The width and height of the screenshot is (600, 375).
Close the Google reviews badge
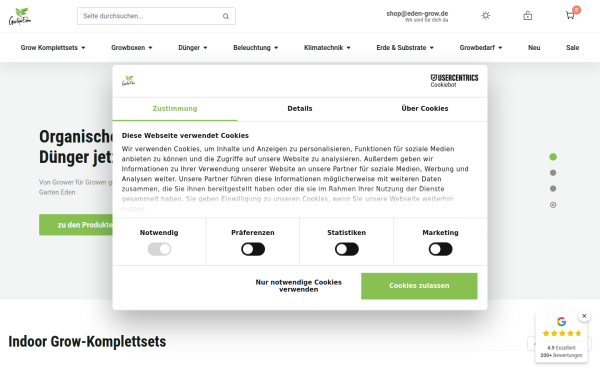[x=584, y=316]
